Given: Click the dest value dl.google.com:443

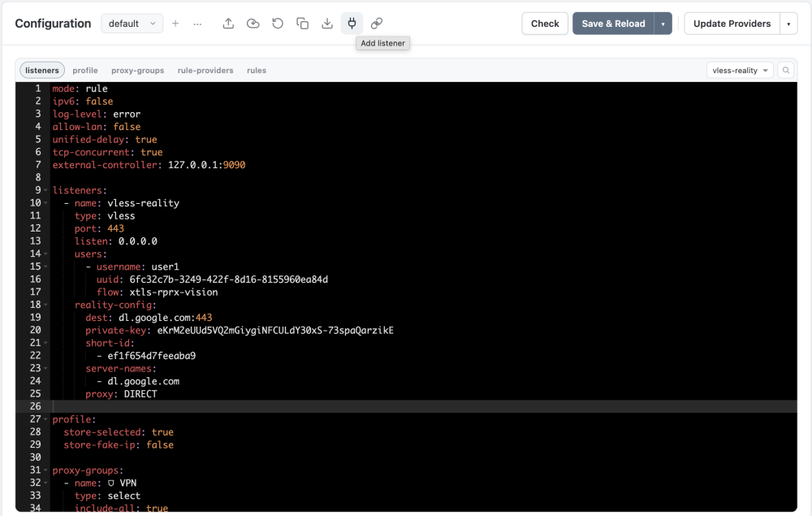Looking at the screenshot, I should [165, 318].
